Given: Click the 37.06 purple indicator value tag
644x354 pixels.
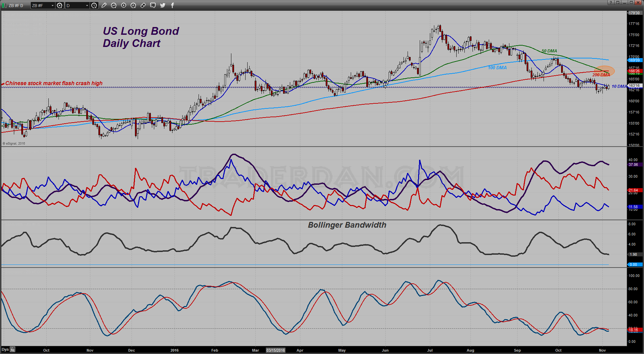Looking at the screenshot, I should (x=633, y=165).
